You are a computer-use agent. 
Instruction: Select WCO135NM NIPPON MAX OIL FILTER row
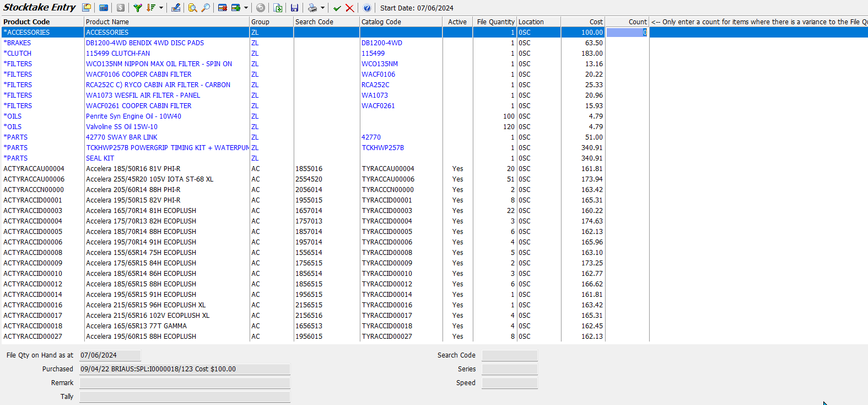tap(159, 64)
